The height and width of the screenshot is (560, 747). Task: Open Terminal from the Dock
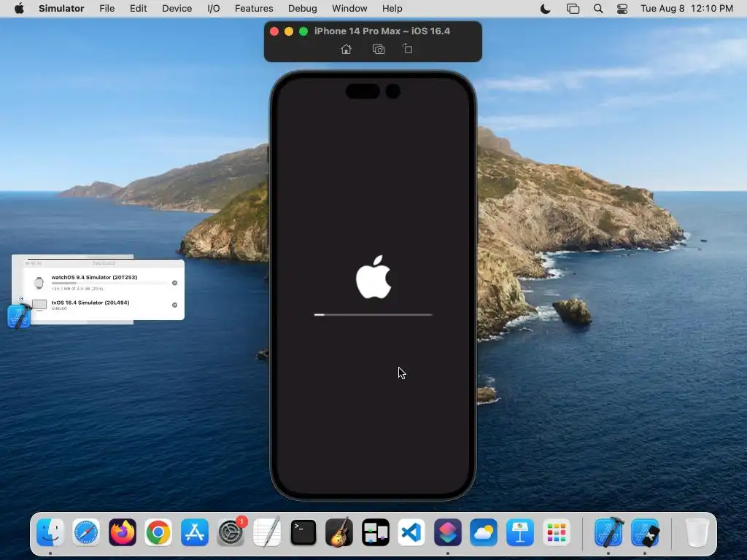tap(303, 532)
